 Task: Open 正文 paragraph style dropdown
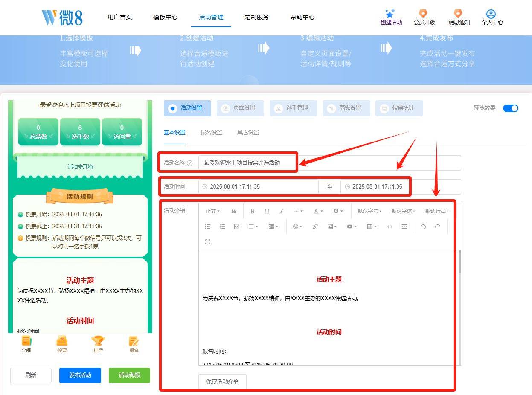(x=212, y=211)
